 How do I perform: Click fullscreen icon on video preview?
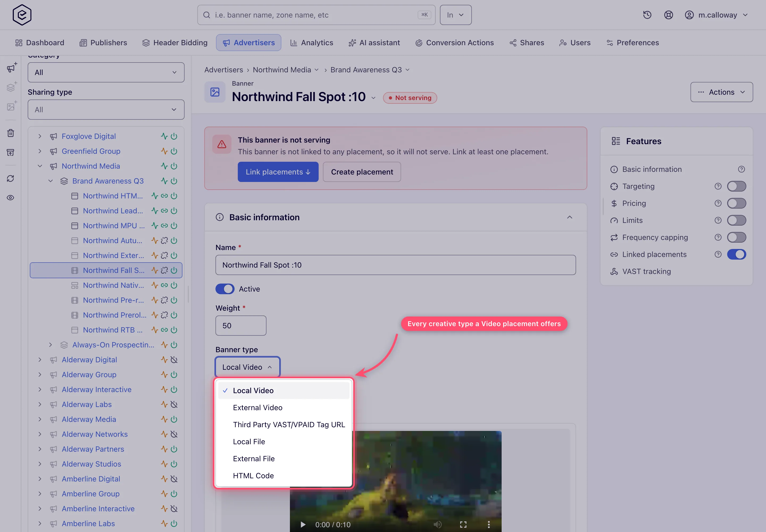point(463,524)
